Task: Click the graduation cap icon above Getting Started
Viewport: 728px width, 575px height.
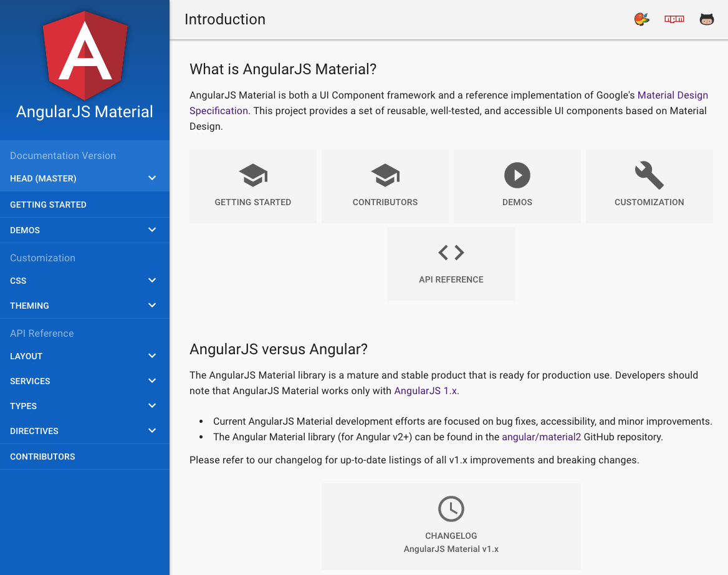Action: point(253,175)
